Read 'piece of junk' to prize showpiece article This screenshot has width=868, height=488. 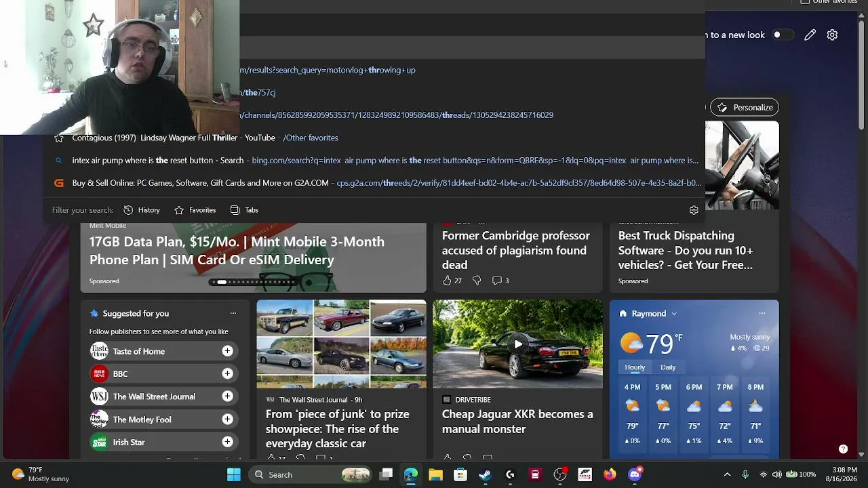tap(337, 428)
